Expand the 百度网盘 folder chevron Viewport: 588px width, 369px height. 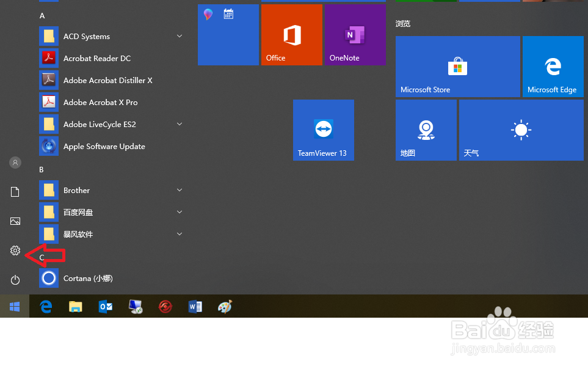pos(180,212)
